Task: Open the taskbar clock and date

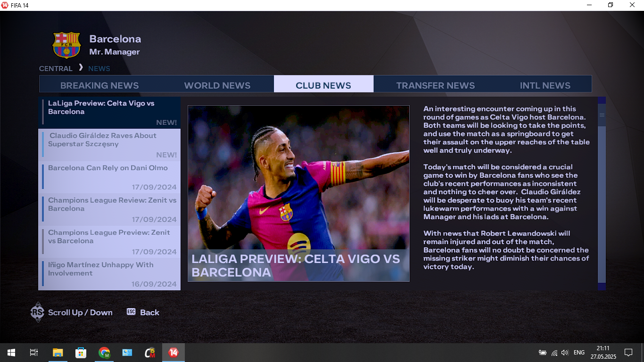Action: (603, 353)
